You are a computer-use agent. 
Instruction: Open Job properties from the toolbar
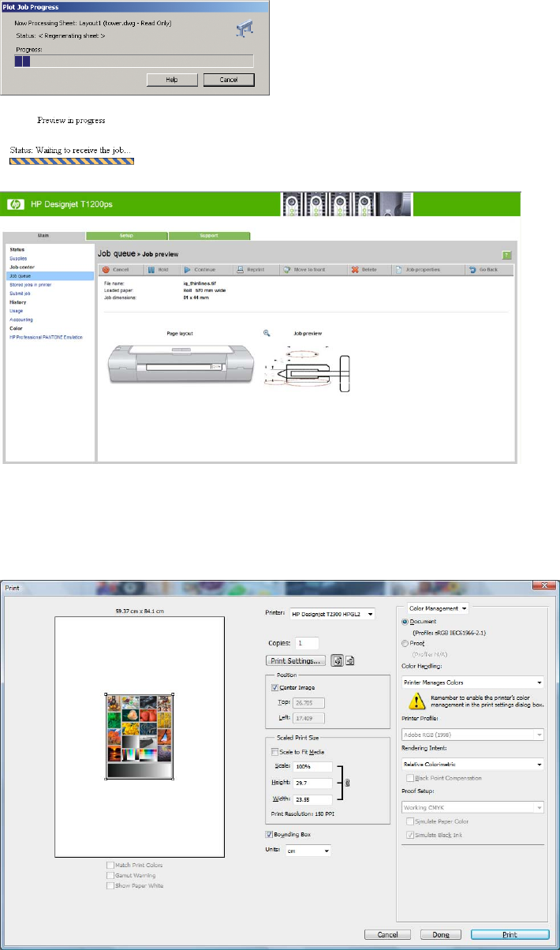(427, 270)
